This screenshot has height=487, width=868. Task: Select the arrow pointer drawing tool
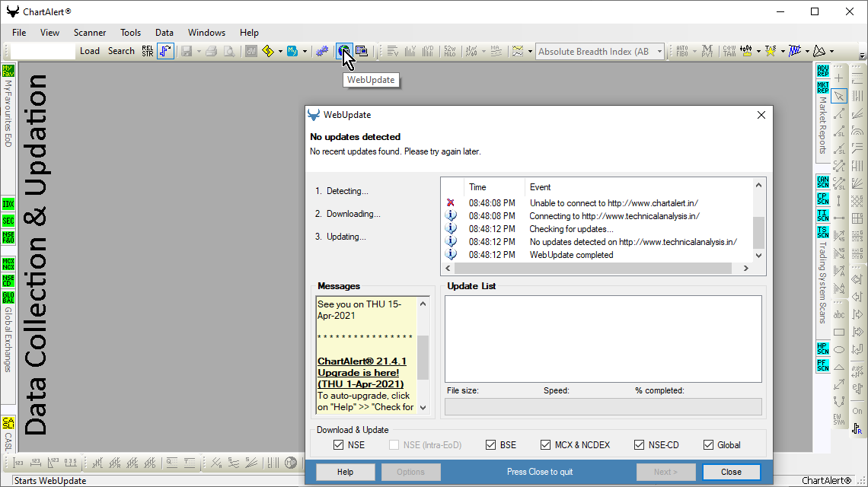click(839, 96)
